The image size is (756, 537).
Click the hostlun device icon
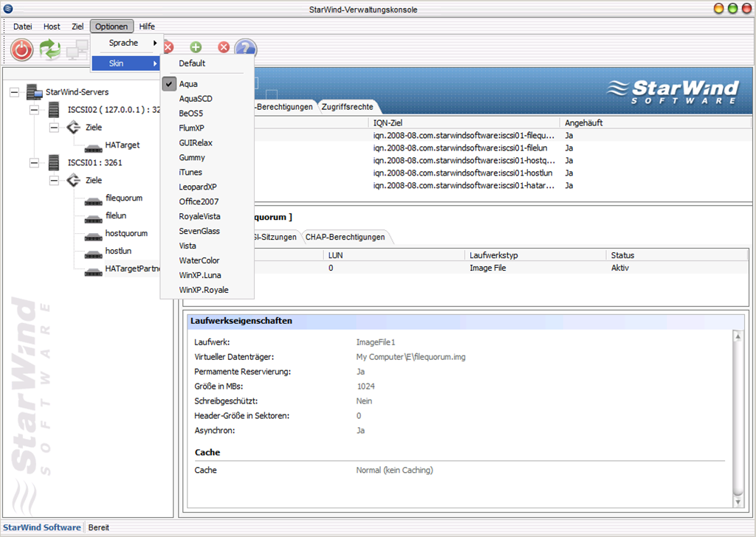(x=93, y=254)
